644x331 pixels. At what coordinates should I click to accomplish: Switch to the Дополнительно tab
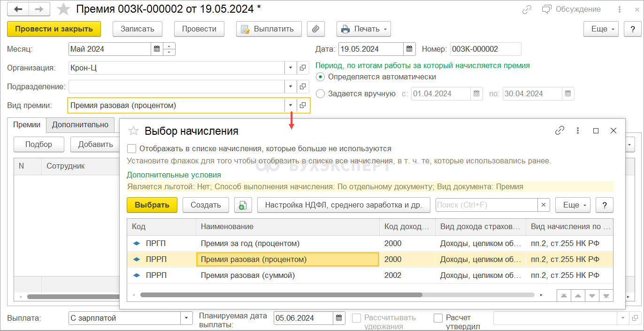[80, 125]
